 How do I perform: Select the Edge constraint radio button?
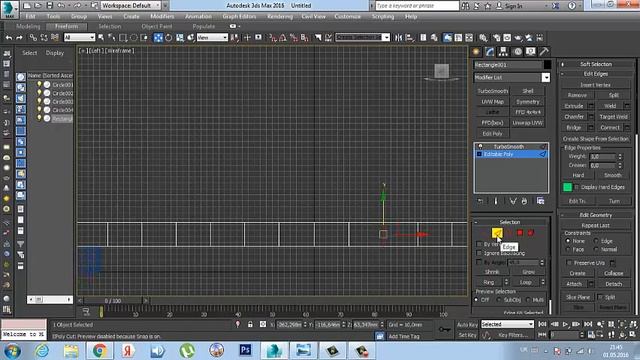click(x=596, y=241)
